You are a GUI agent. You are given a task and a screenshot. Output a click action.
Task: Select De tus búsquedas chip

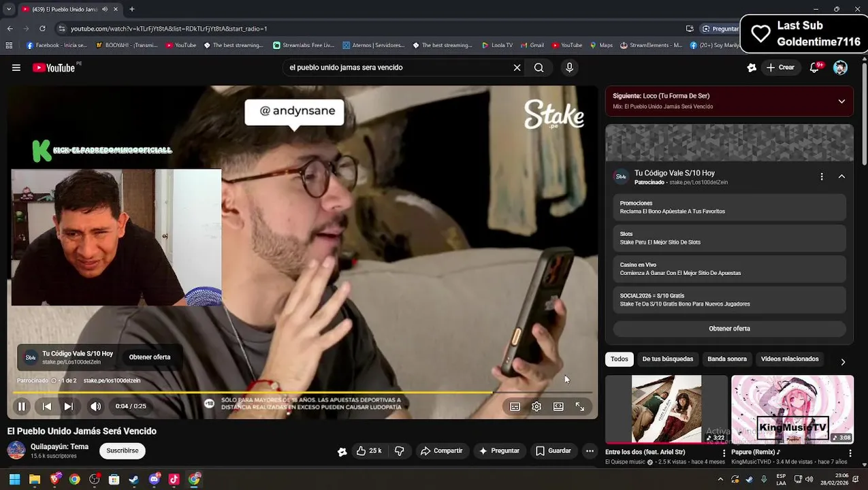tap(668, 359)
